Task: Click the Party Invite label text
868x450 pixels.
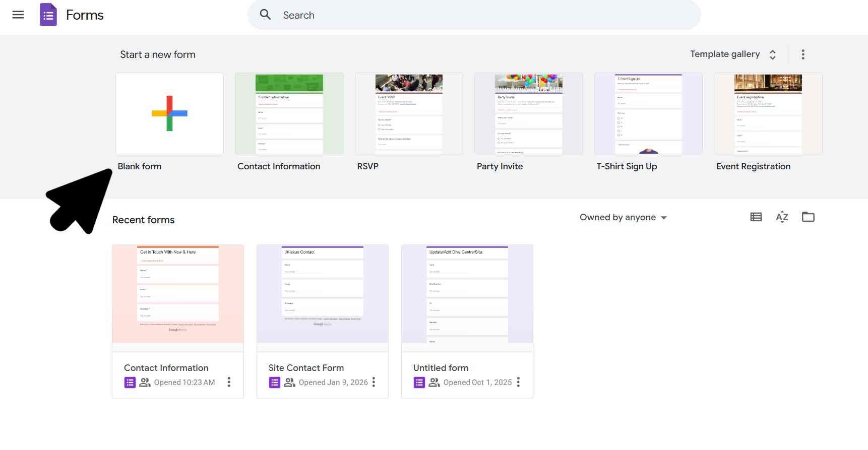Action: click(500, 166)
